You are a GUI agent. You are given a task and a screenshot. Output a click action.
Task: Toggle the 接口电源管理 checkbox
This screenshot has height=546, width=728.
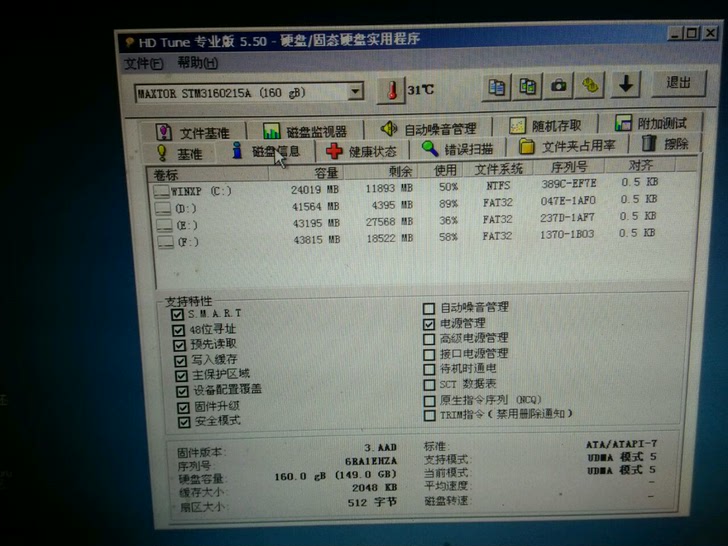click(429, 355)
